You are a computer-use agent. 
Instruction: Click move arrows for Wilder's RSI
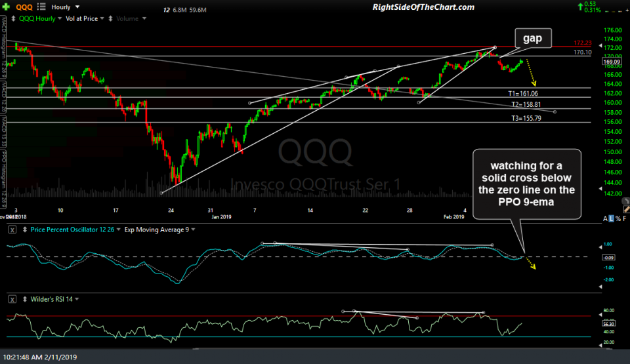coord(25,299)
